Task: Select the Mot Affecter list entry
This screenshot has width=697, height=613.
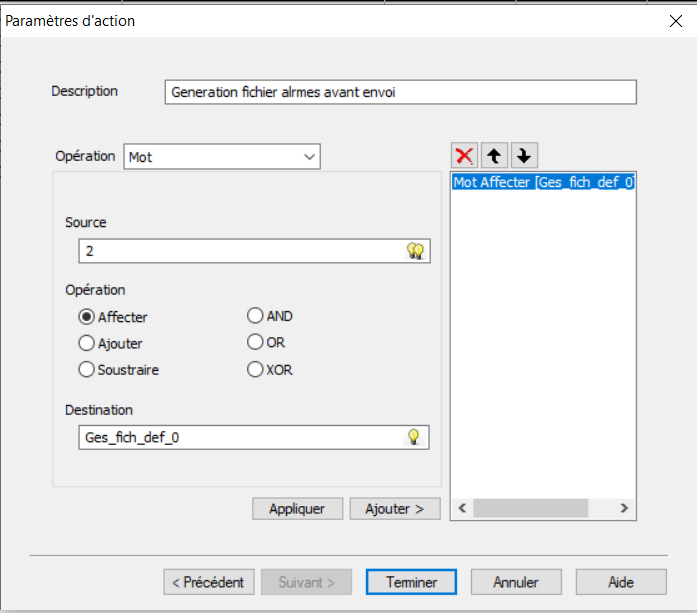Action: point(543,183)
